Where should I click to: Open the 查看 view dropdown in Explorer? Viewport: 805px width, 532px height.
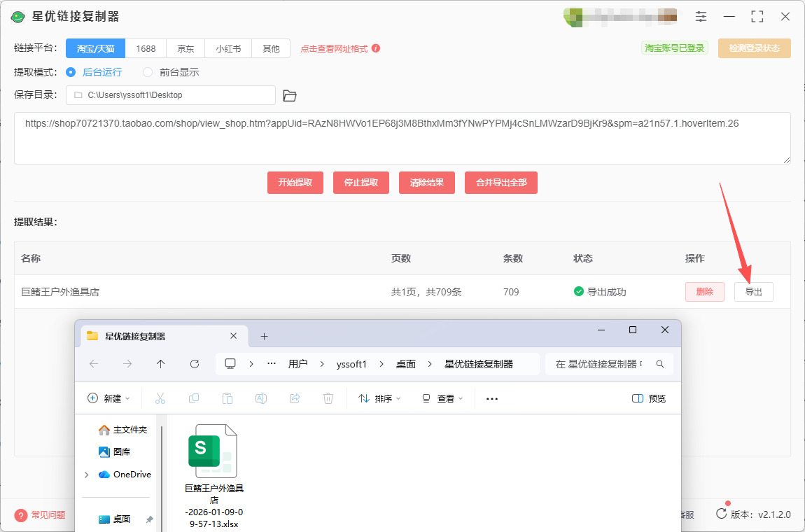(x=442, y=398)
